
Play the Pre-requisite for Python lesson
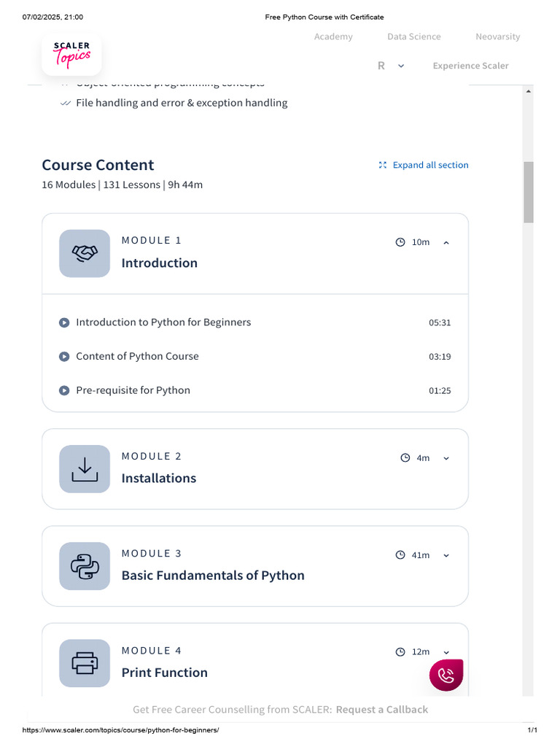[x=64, y=390]
